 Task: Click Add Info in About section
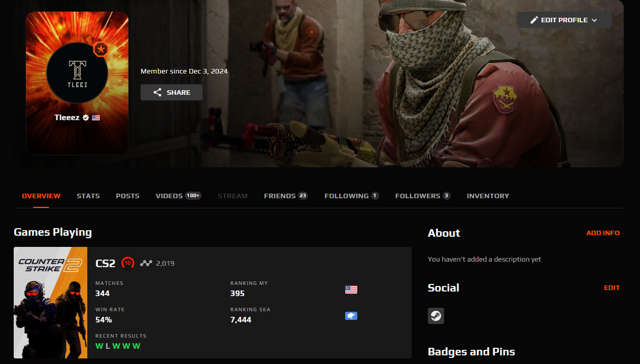click(603, 233)
